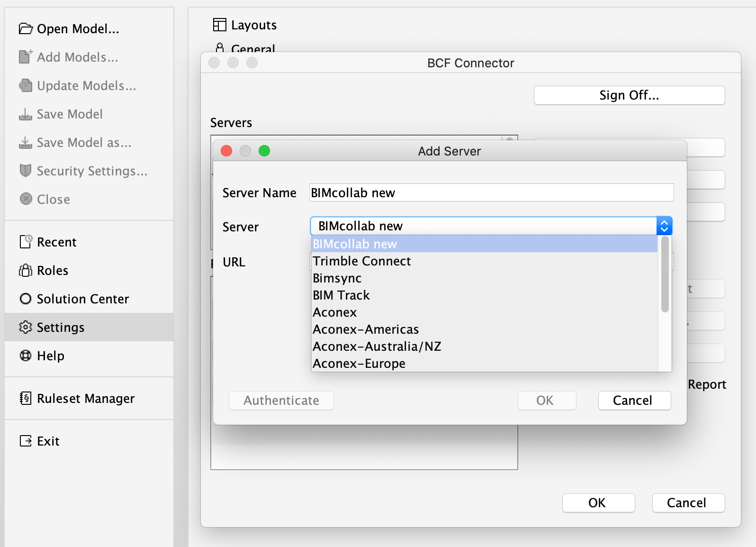Select BIM Track from the server list

[484, 295]
